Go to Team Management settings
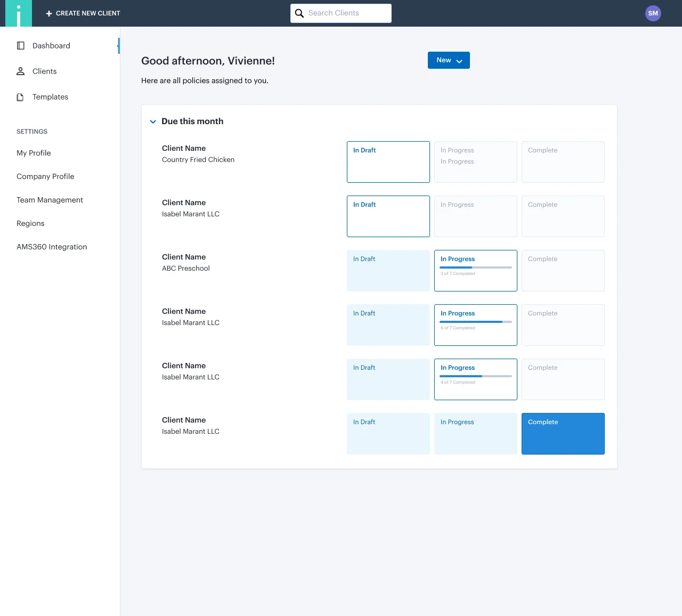 (x=50, y=200)
